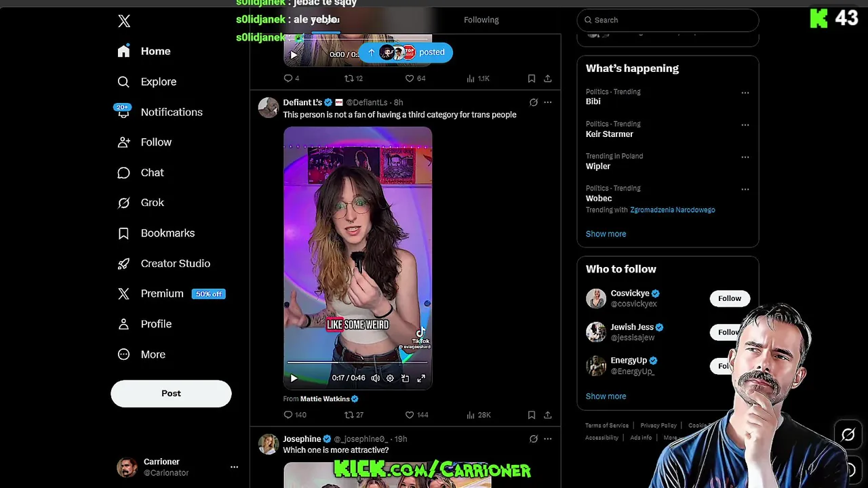Click the Post button
The height and width of the screenshot is (488, 868).
click(x=171, y=393)
